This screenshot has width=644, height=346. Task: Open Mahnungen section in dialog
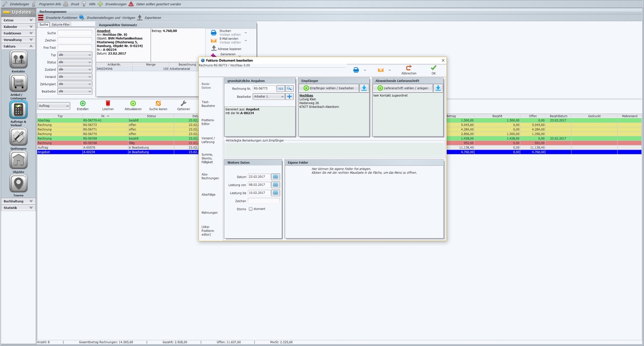[x=209, y=212]
